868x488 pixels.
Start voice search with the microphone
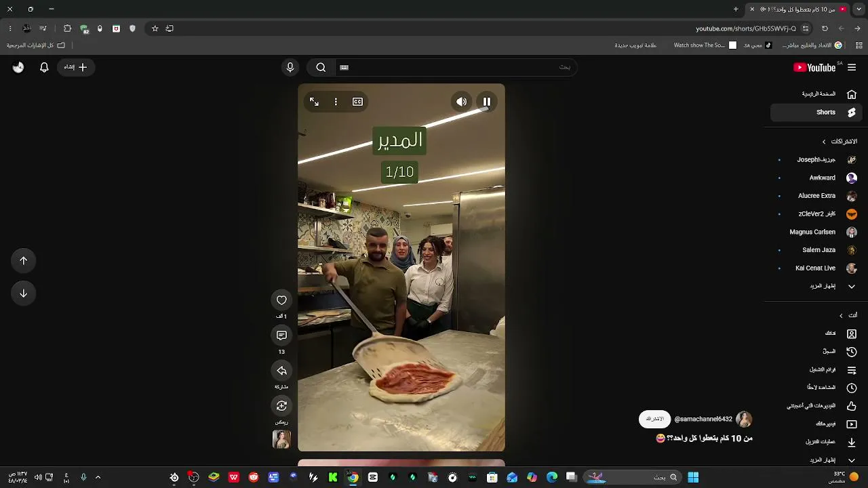coord(290,67)
